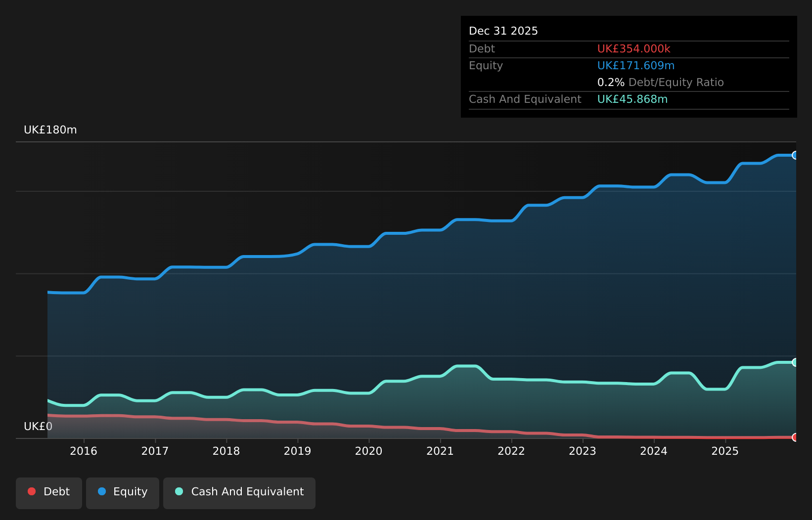Click the 2025 x-axis label
This screenshot has width=812, height=520.
(725, 451)
